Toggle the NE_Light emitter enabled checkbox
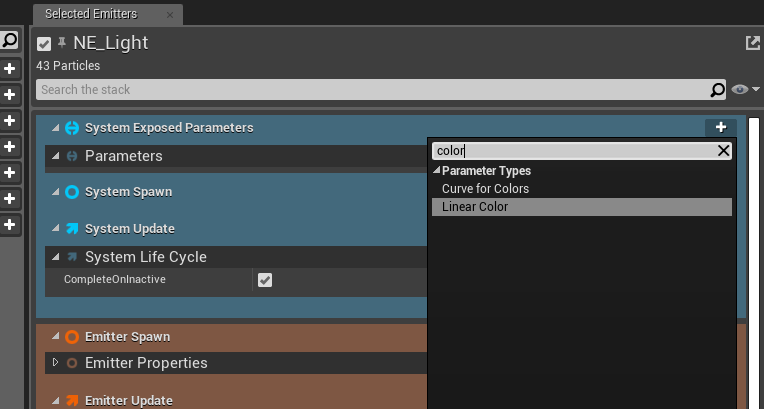The image size is (764, 409). 44,44
